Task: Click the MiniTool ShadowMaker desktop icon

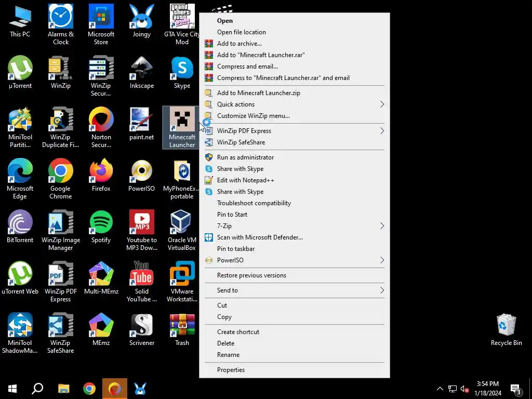Action: coord(20,334)
